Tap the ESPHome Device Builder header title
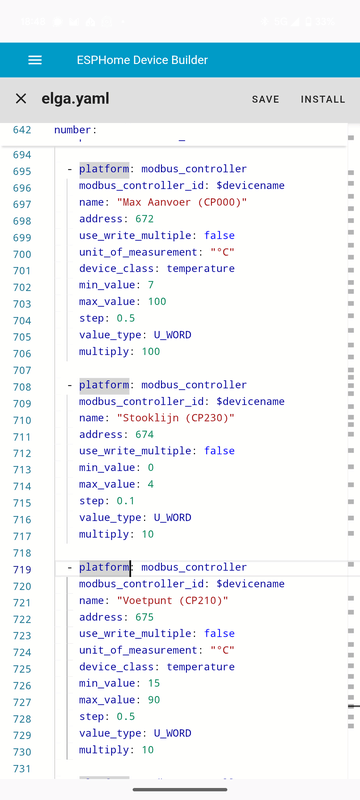 142,60
